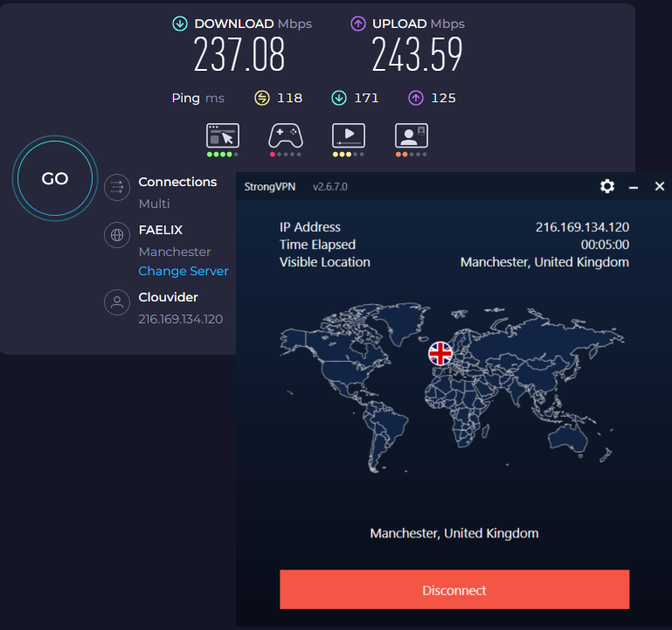Click the StrongVPN title text

pyautogui.click(x=269, y=187)
